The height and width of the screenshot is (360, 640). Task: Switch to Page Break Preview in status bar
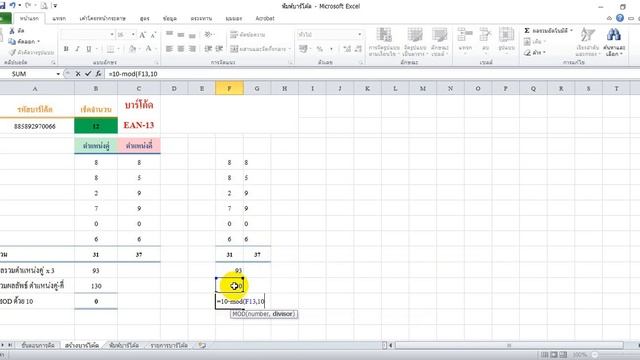(x=562, y=355)
